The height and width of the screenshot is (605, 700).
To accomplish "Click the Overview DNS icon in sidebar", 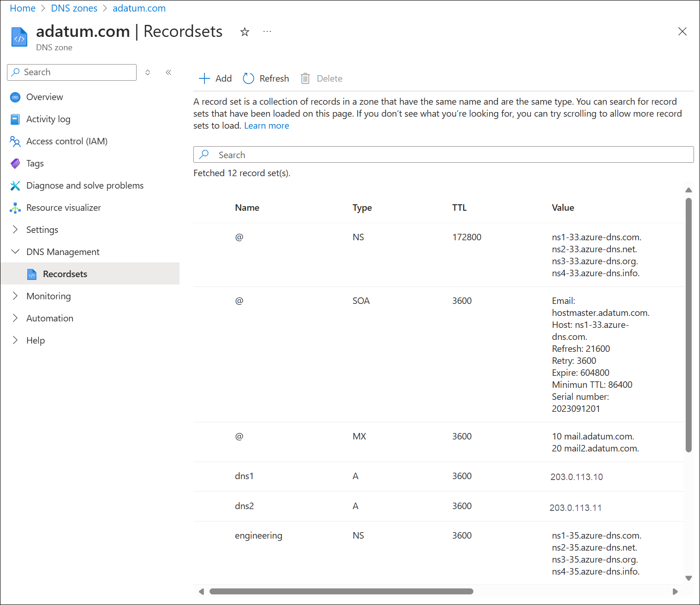I will [15, 97].
